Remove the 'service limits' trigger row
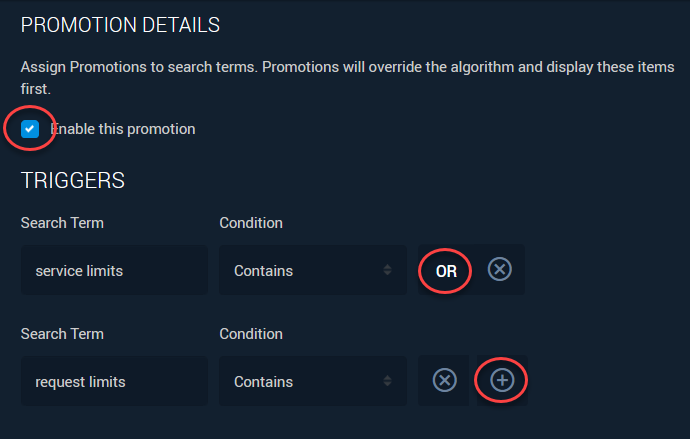Screen dimensions: 690x439 point(499,269)
